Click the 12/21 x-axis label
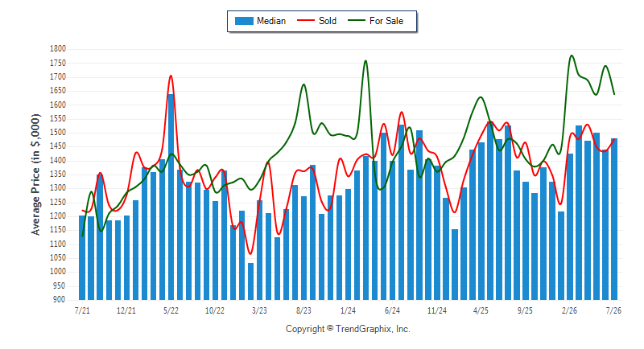 click(126, 310)
